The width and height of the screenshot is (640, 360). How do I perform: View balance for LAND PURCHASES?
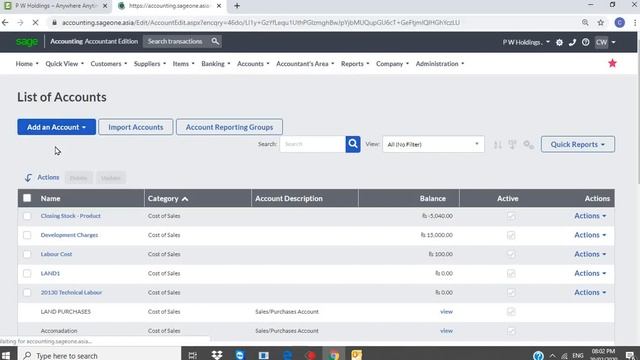click(446, 312)
